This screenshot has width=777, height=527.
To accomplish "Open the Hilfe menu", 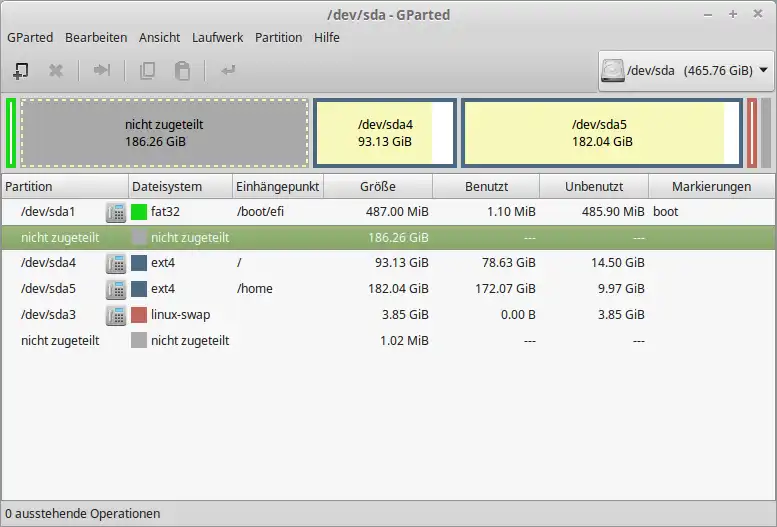I will pos(327,38).
